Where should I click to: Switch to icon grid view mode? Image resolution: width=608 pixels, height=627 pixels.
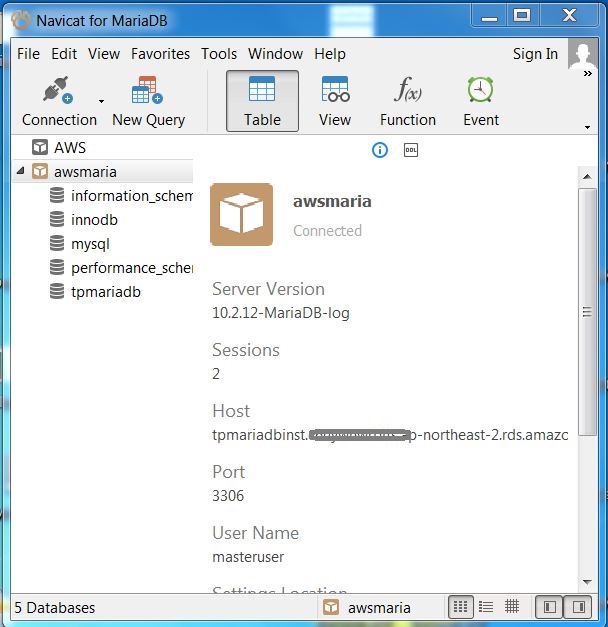[x=460, y=607]
